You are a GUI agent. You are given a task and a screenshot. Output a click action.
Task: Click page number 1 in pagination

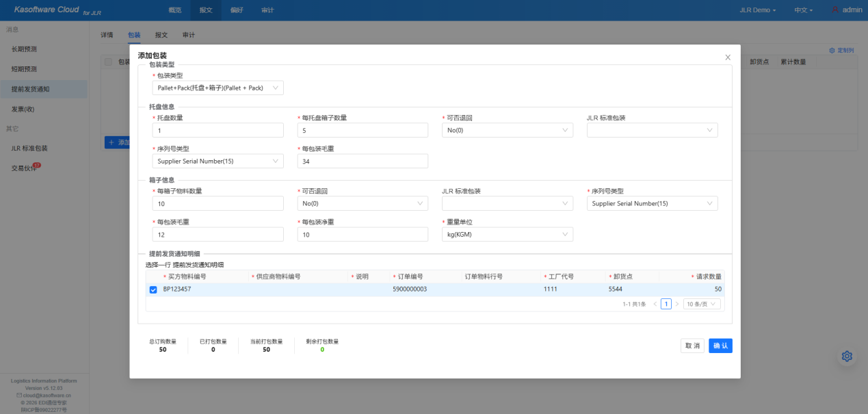pos(666,304)
